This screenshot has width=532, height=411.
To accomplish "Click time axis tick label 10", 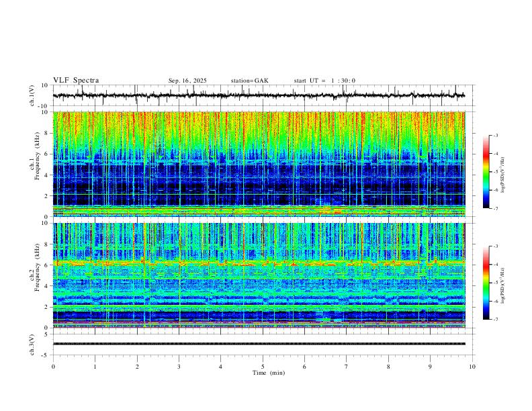I will tap(472, 367).
